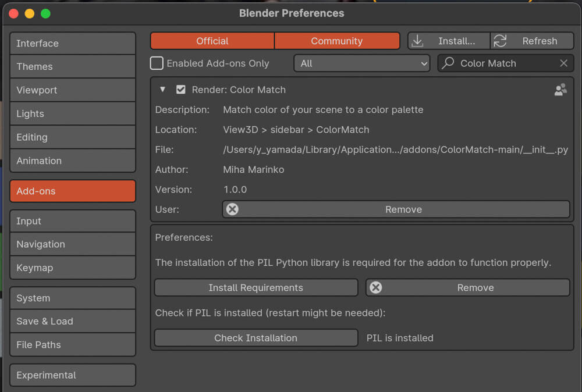Remove the Color Match add-on in User row
This screenshot has width=582, height=392.
pos(396,209)
